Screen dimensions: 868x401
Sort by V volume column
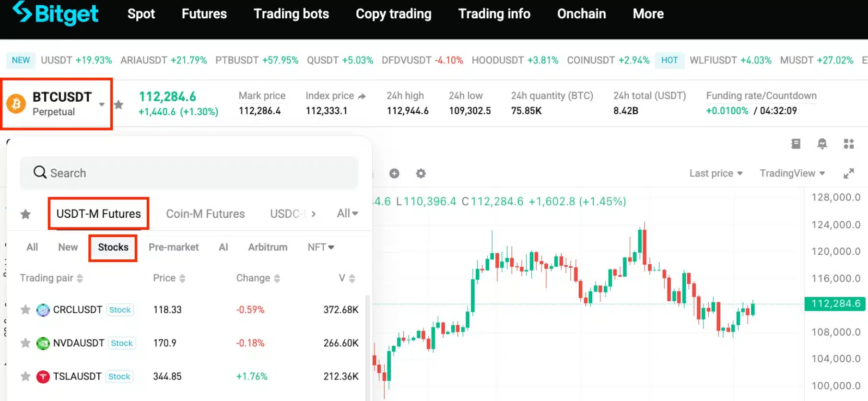pos(347,278)
